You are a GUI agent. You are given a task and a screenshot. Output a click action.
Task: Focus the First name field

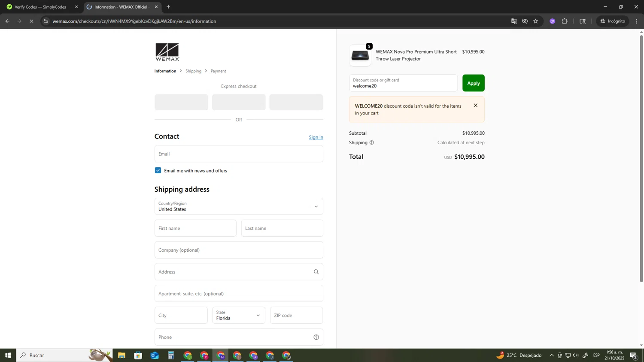tap(195, 228)
